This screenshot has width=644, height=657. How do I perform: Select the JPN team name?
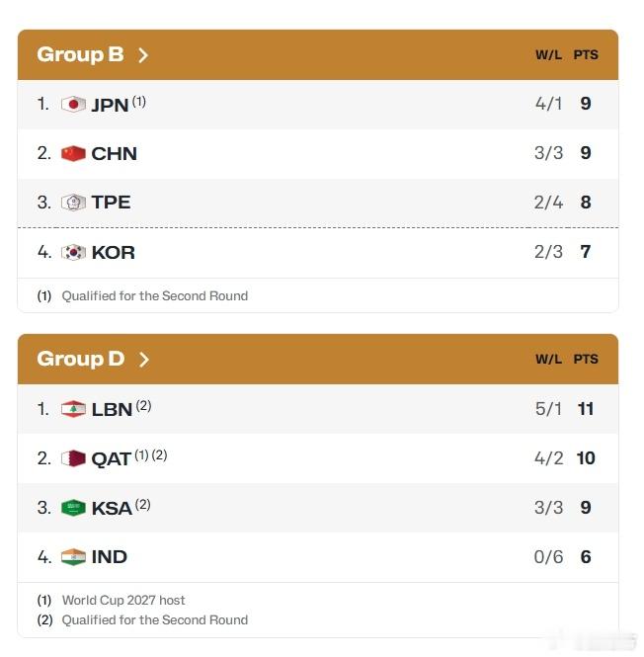(111, 105)
